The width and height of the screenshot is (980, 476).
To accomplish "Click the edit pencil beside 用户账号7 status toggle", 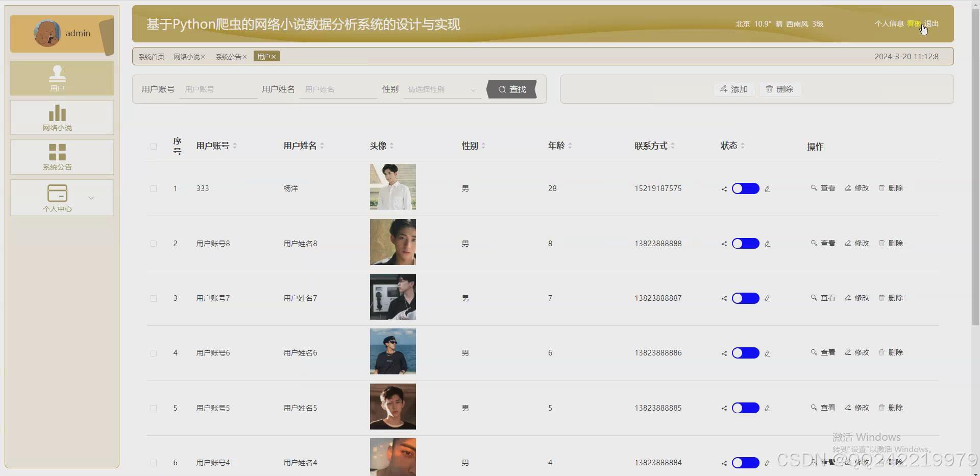I will (x=767, y=298).
